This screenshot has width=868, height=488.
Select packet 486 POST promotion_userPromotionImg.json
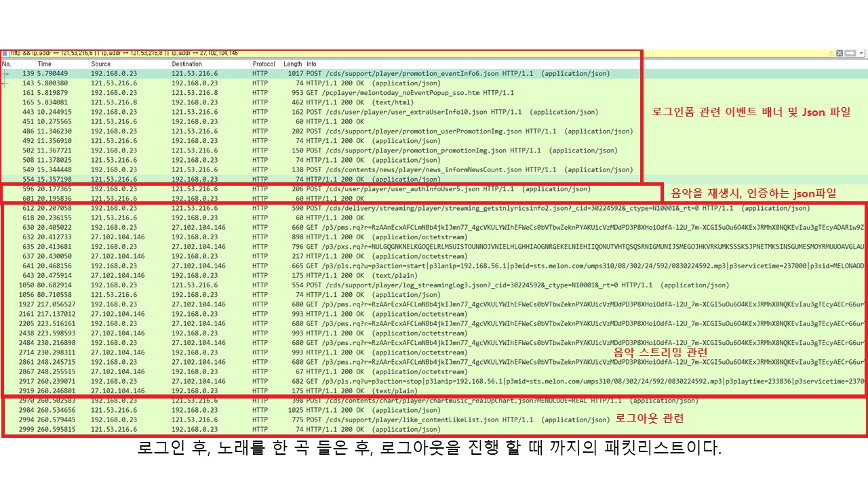click(434, 131)
